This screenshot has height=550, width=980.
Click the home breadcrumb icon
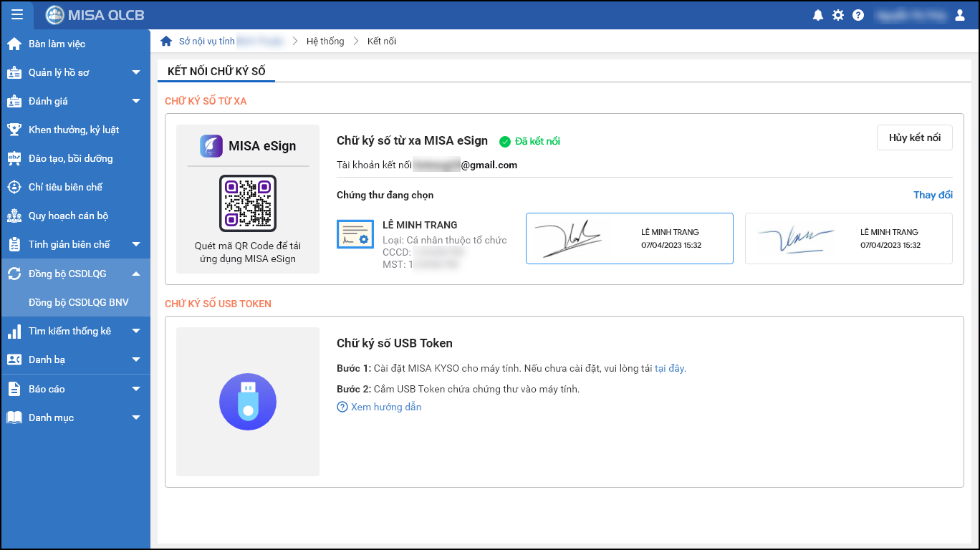point(166,41)
